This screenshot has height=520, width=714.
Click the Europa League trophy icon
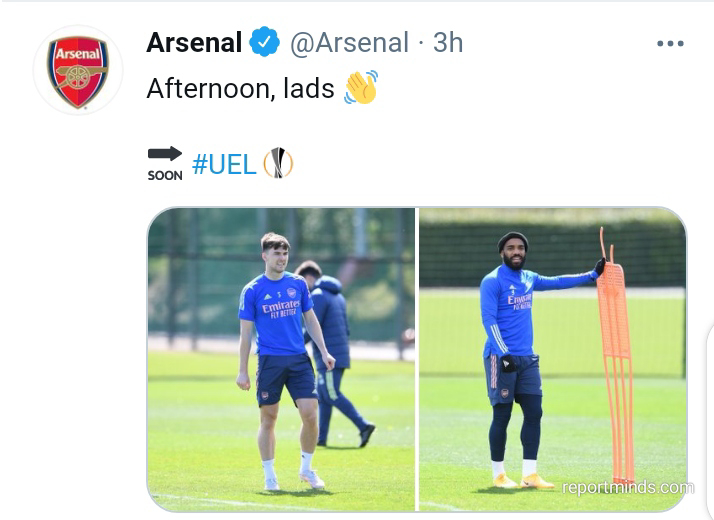click(x=278, y=163)
